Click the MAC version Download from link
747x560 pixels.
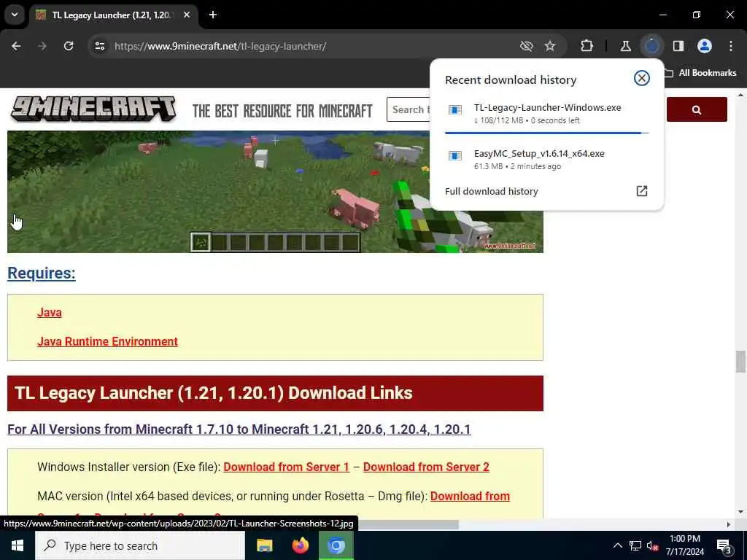click(471, 496)
